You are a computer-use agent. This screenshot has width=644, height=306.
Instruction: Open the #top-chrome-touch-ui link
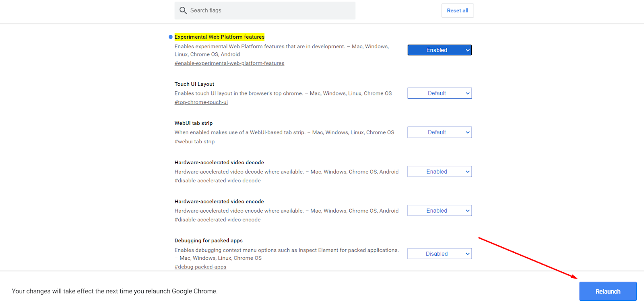tap(201, 102)
